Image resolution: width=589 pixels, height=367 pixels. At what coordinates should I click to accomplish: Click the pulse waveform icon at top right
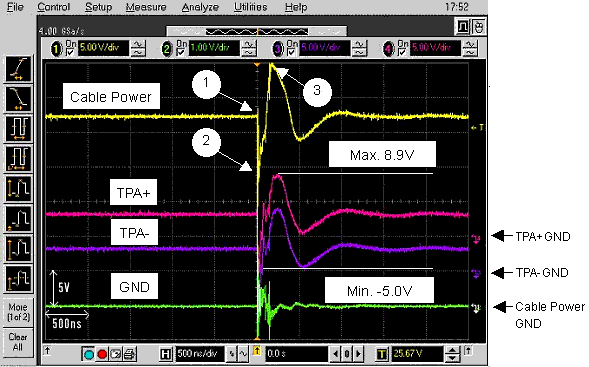(x=462, y=27)
